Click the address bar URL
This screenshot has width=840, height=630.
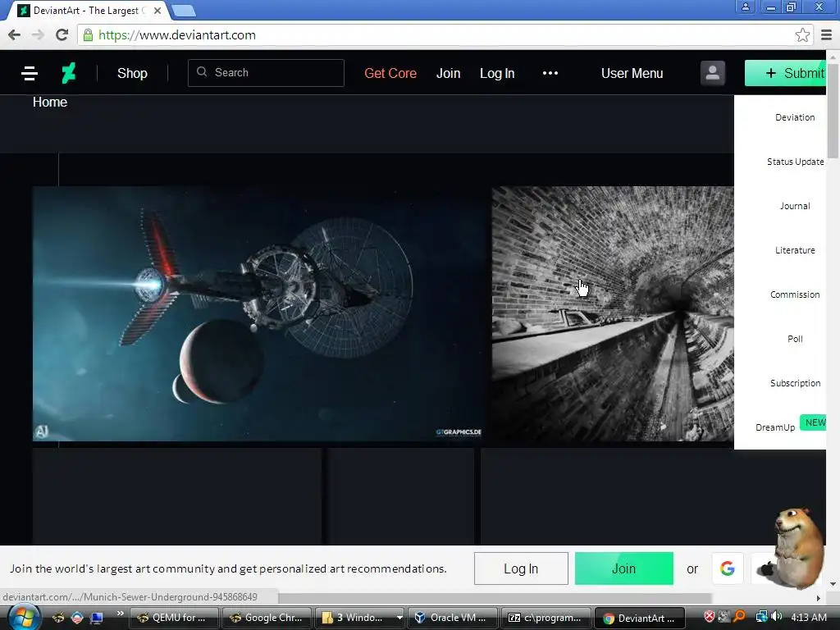(177, 34)
